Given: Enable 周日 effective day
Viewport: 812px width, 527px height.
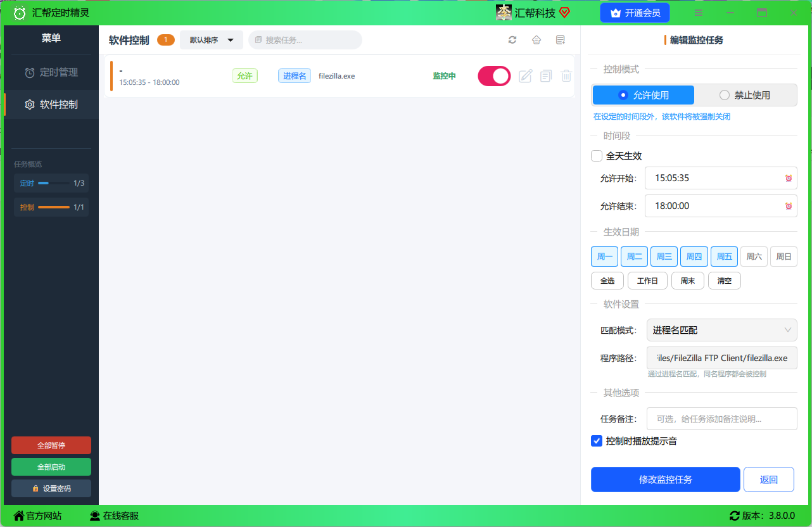Looking at the screenshot, I should click(783, 257).
